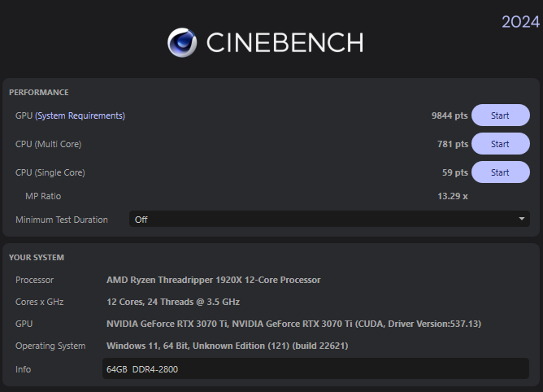Click the CPU (Multi Core) label
543x392 pixels.
click(x=49, y=144)
